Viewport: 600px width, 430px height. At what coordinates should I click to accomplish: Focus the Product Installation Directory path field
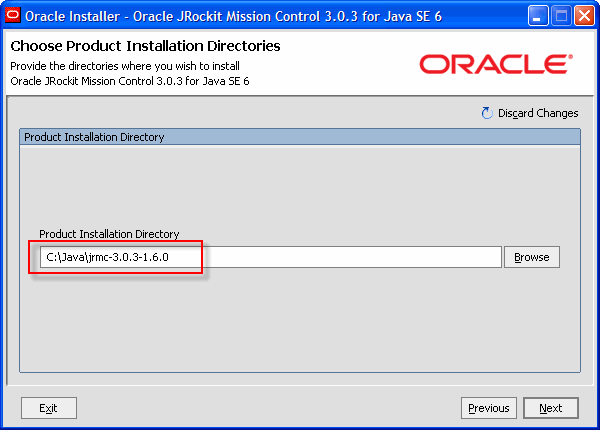(271, 257)
